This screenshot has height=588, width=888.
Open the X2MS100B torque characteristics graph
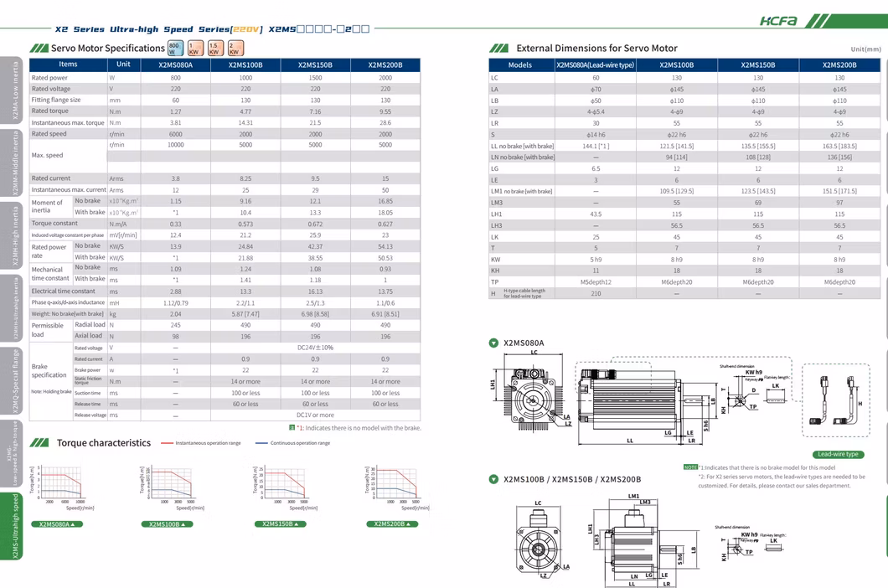click(172, 487)
